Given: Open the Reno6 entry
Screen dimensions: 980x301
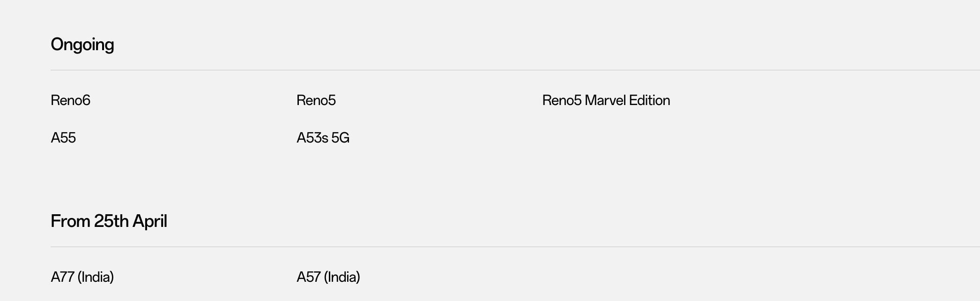Looking at the screenshot, I should click(x=70, y=100).
